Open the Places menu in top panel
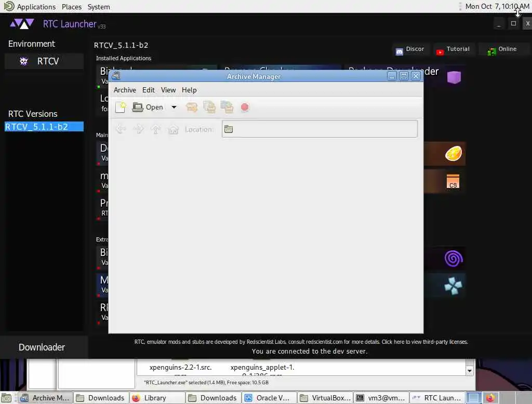The height and width of the screenshot is (404, 532). (72, 7)
